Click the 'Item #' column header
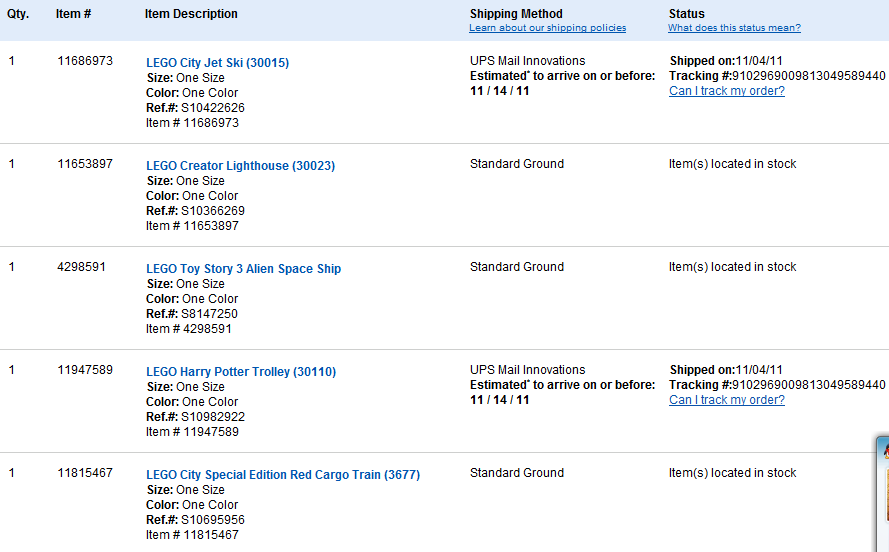 point(74,14)
